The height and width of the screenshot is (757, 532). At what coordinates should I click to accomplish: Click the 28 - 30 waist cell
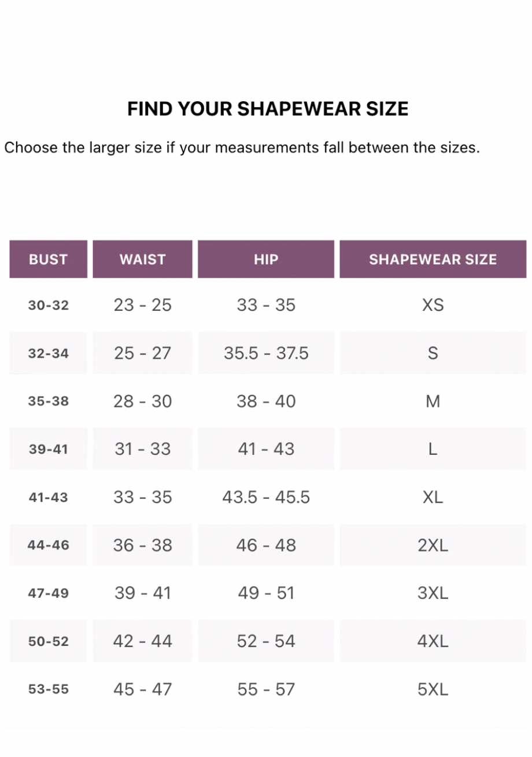(x=143, y=401)
